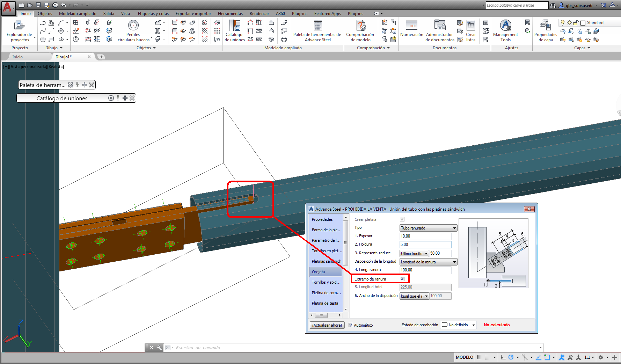Expand the Comprobación ribbon panel

pos(373,48)
